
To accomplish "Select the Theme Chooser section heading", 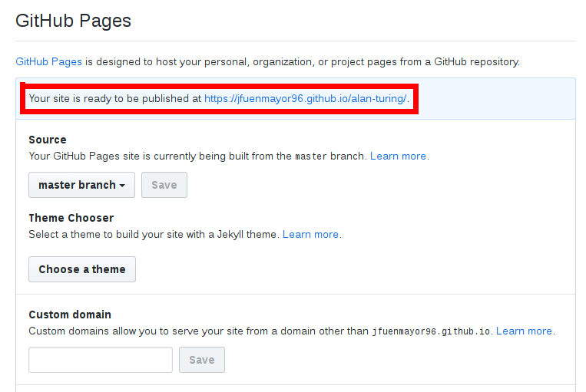I will 71,218.
